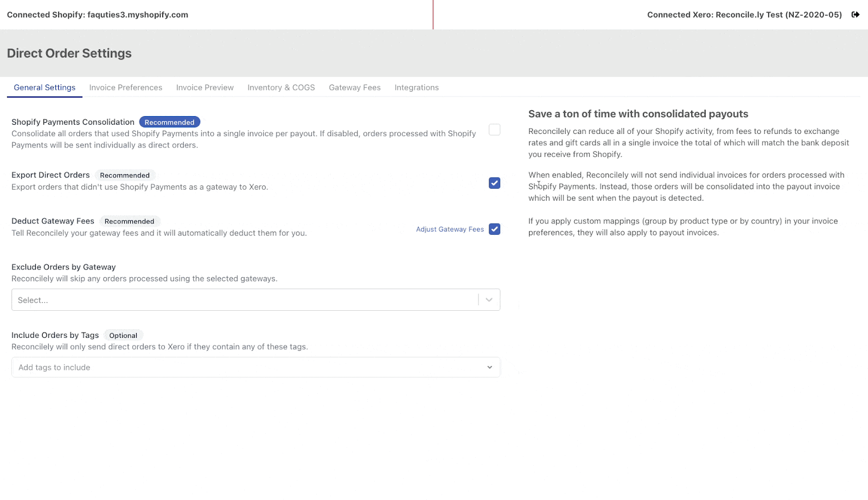Open the Gateway Fees tab
Viewport: 868px width, 500px height.
tap(354, 87)
